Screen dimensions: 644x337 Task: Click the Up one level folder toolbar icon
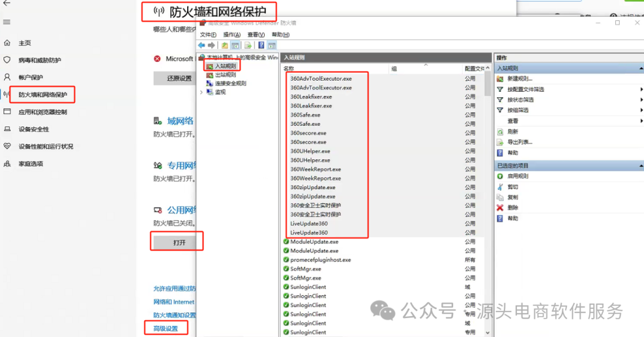(225, 45)
